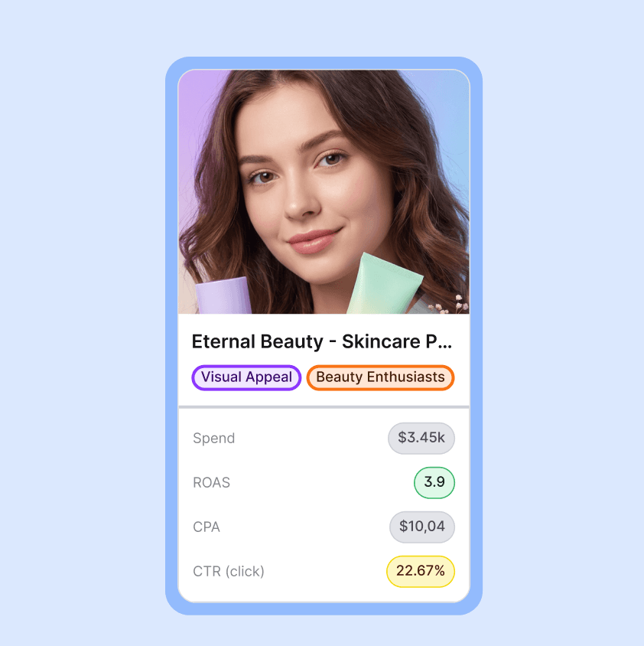This screenshot has width=644, height=646.
Task: Click the CPA metric label
Action: [x=207, y=527]
